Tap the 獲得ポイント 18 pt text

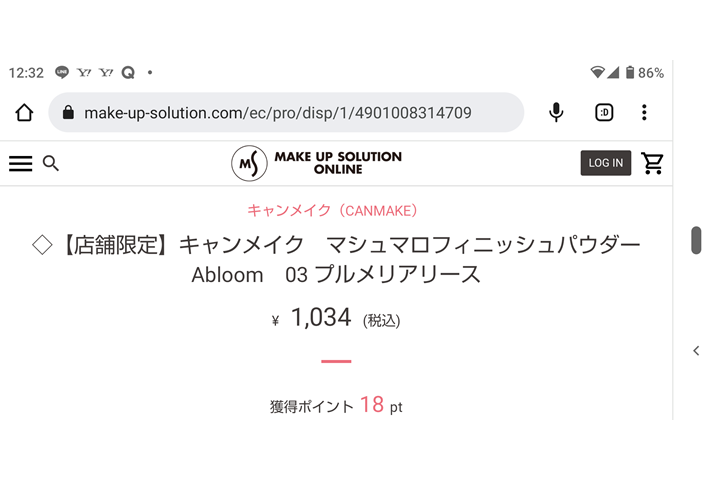pos(336,406)
